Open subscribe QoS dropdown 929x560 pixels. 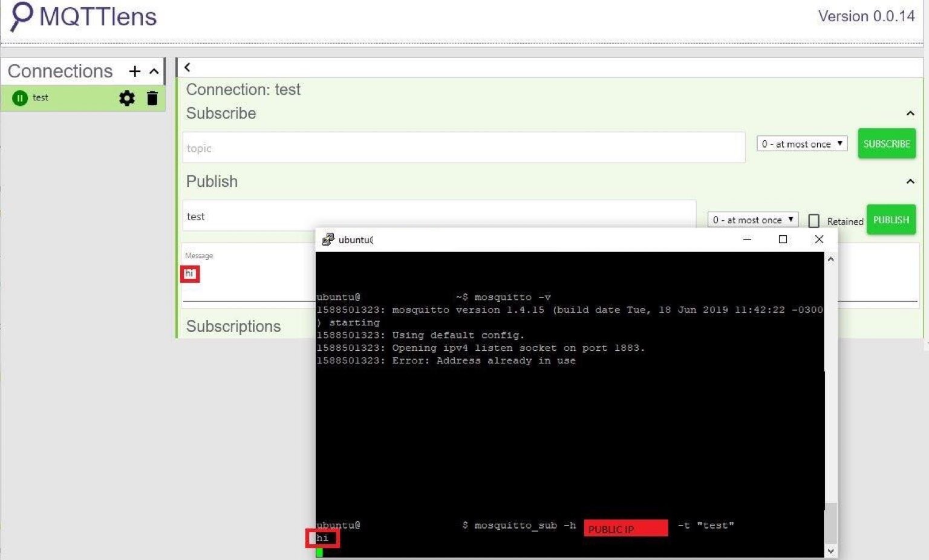coord(802,144)
